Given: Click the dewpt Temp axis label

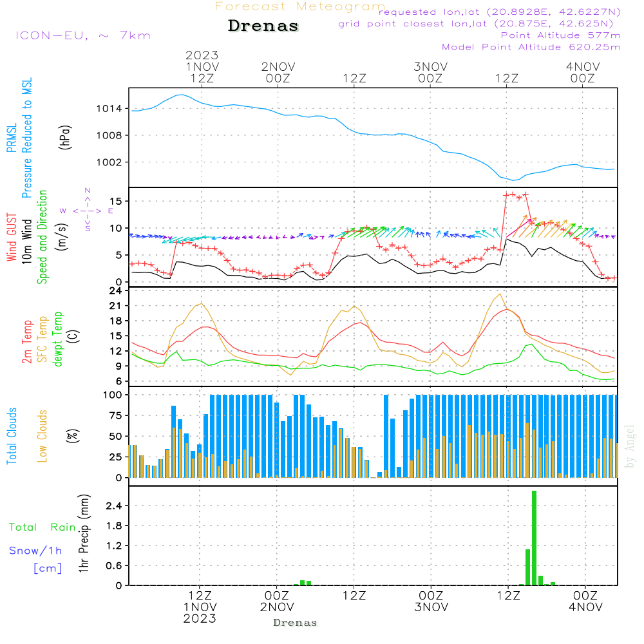Looking at the screenshot, I should pos(57,339).
